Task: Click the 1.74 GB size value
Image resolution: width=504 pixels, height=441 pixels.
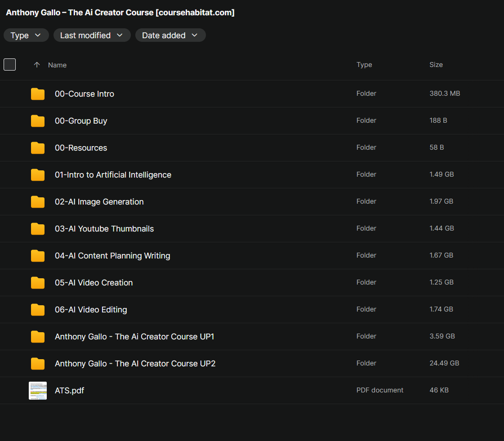Action: pos(441,309)
